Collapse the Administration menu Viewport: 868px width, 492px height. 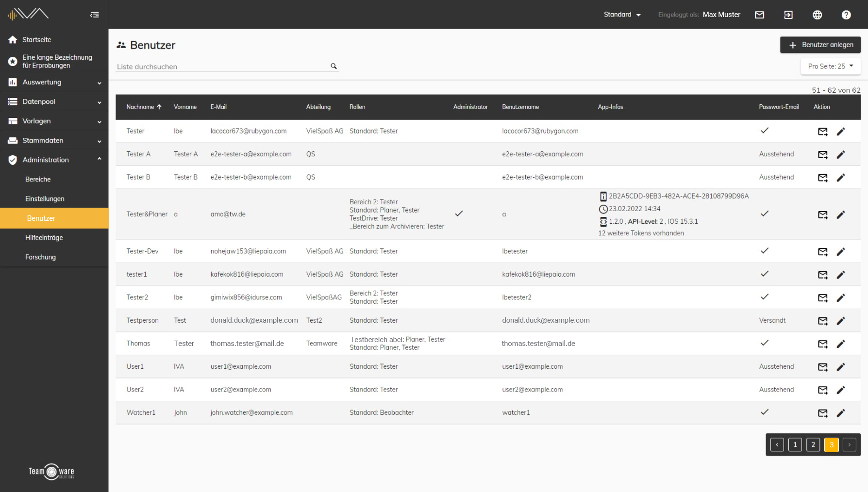point(54,160)
